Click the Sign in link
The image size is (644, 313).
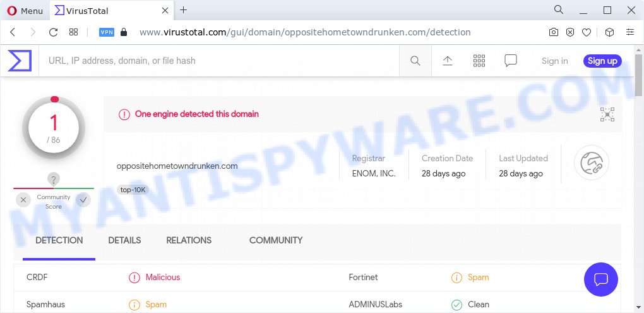pos(555,61)
